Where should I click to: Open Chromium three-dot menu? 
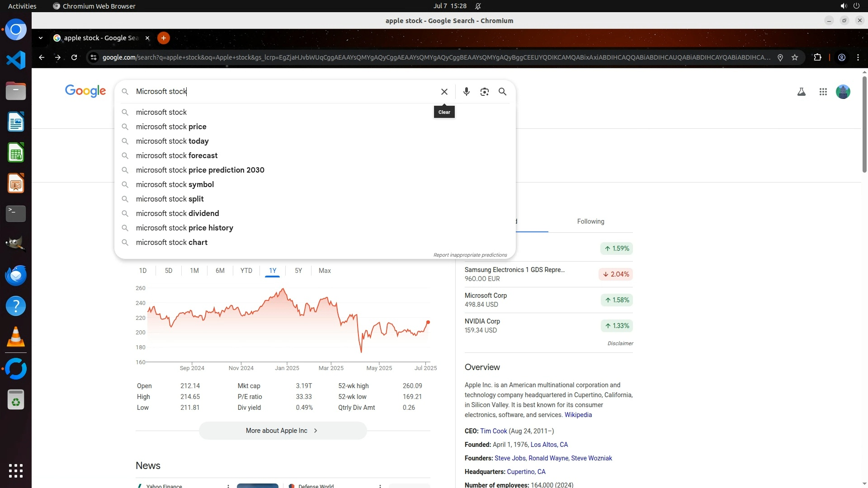pyautogui.click(x=858, y=57)
